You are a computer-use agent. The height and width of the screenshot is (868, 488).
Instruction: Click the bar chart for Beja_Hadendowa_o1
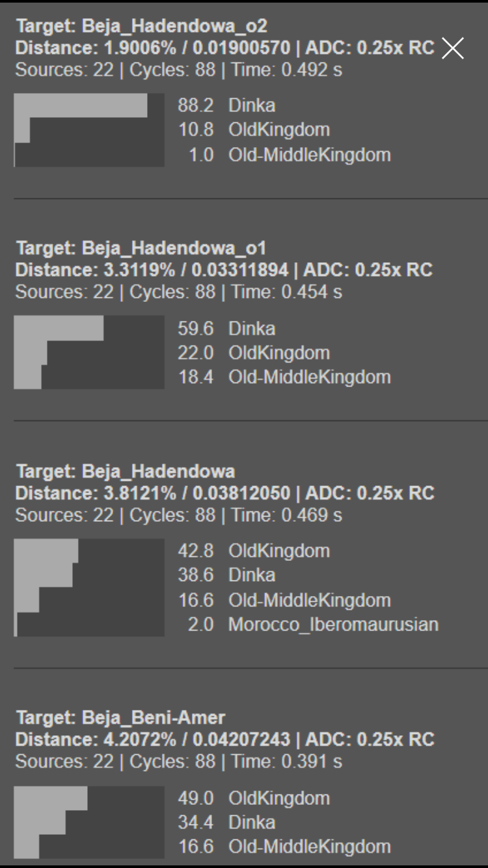click(89, 352)
